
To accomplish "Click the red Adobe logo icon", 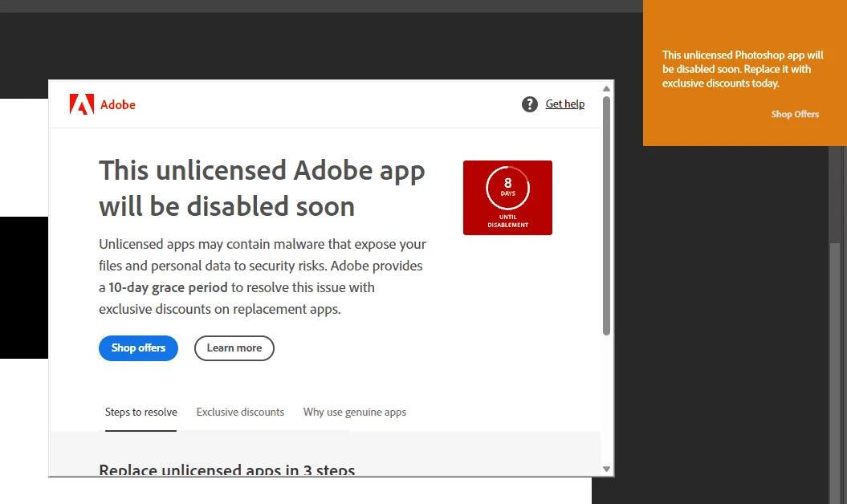I will [82, 104].
